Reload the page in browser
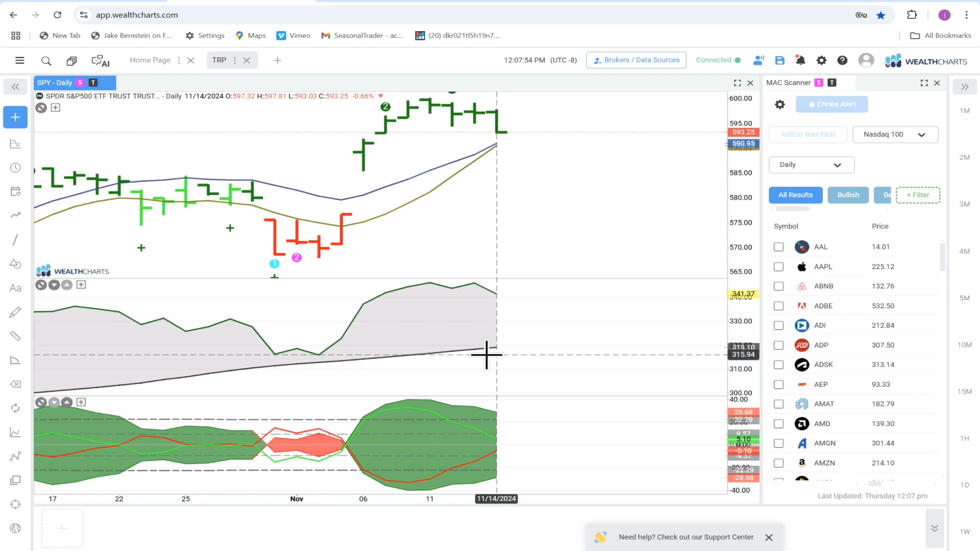This screenshot has width=980, height=551. (x=57, y=15)
